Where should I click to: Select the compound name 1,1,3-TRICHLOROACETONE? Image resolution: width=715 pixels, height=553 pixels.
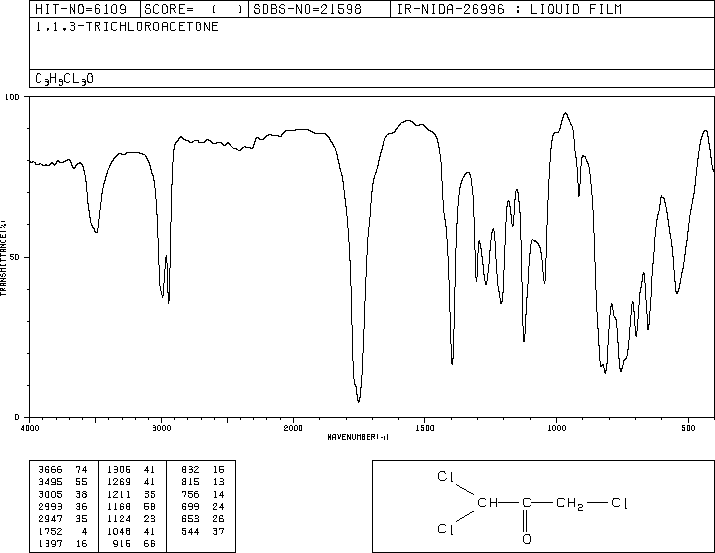pyautogui.click(x=127, y=27)
